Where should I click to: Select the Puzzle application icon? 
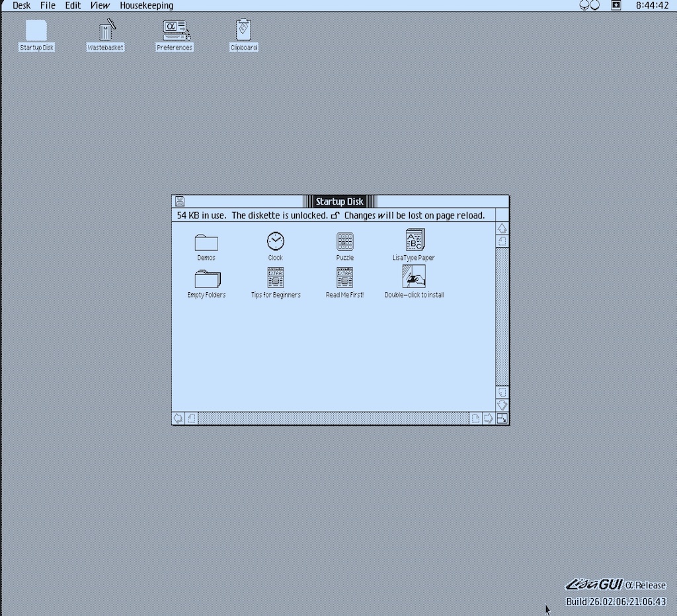[344, 241]
